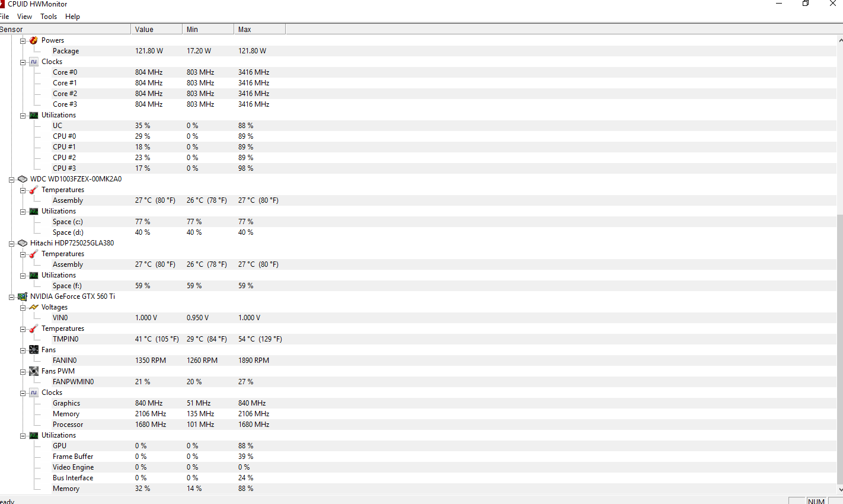The image size is (843, 504).
Task: Click the NVIDIA GeForce GTX 560 Ti card icon
Action: [23, 296]
